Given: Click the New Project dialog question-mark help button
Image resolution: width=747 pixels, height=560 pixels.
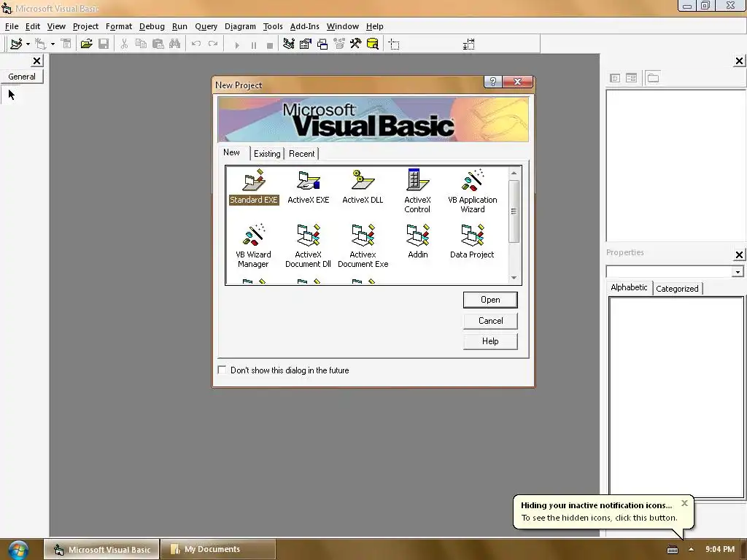Looking at the screenshot, I should (493, 82).
